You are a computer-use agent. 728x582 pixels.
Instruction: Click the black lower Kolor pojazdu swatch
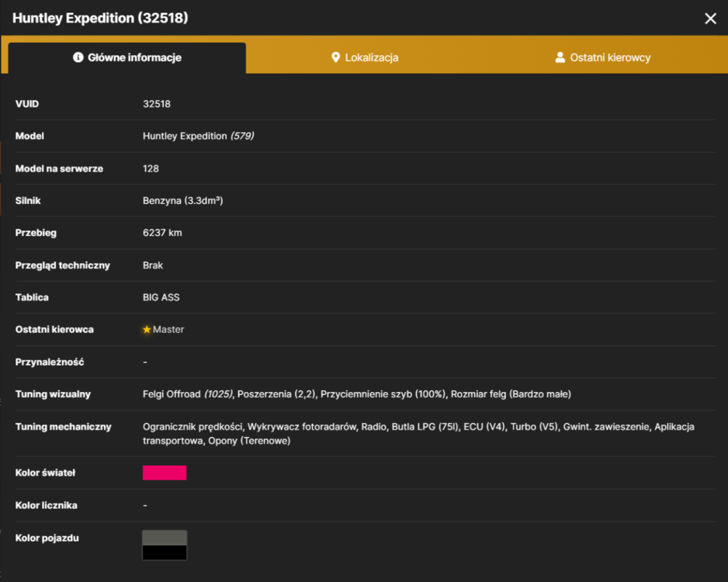pos(165,553)
